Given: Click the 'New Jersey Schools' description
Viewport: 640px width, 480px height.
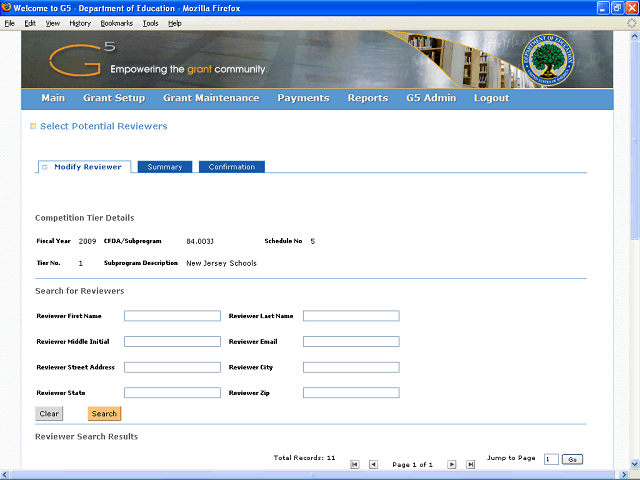Looking at the screenshot, I should click(x=222, y=263).
